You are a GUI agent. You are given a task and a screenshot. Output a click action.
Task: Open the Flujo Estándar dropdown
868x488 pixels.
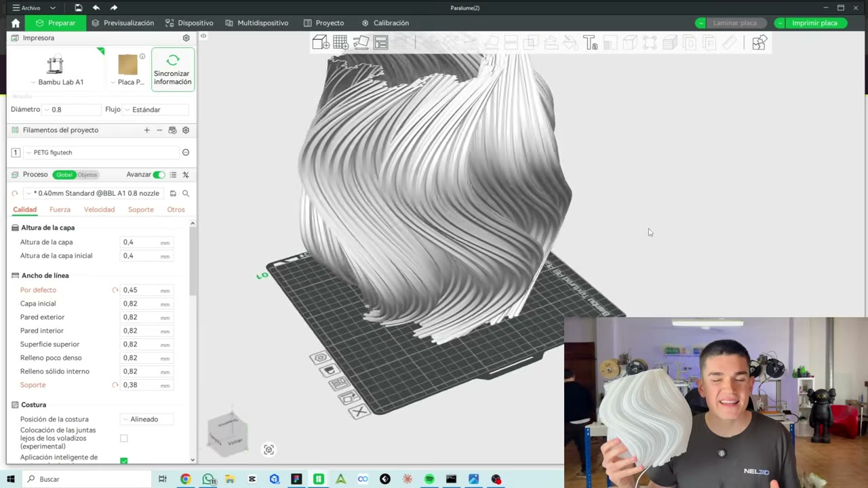[x=156, y=109]
